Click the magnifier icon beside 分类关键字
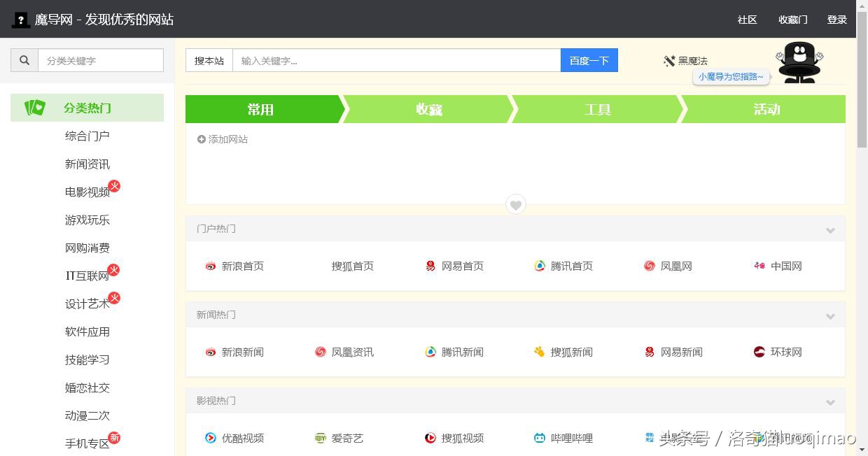This screenshot has width=868, height=456. click(x=23, y=59)
